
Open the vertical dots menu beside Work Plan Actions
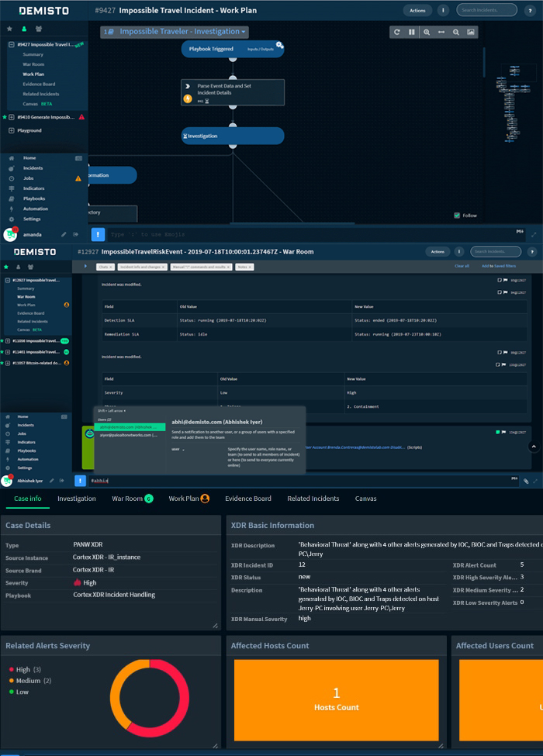pos(443,10)
